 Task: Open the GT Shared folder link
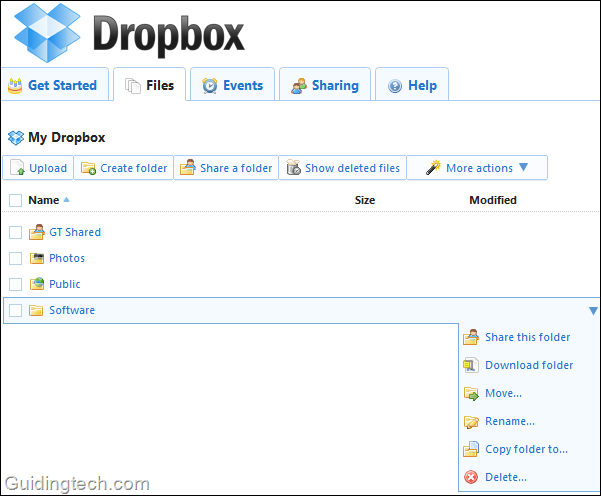[x=75, y=232]
